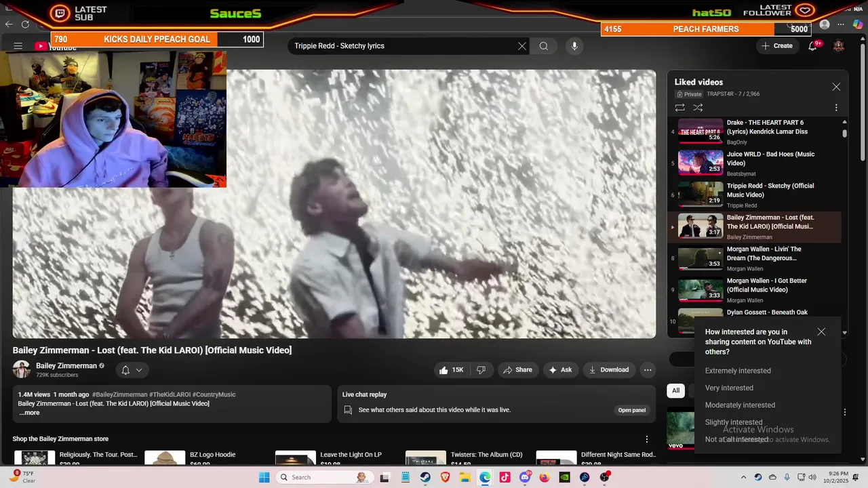Open store shelf options menu
868x488 pixels.
(646, 439)
